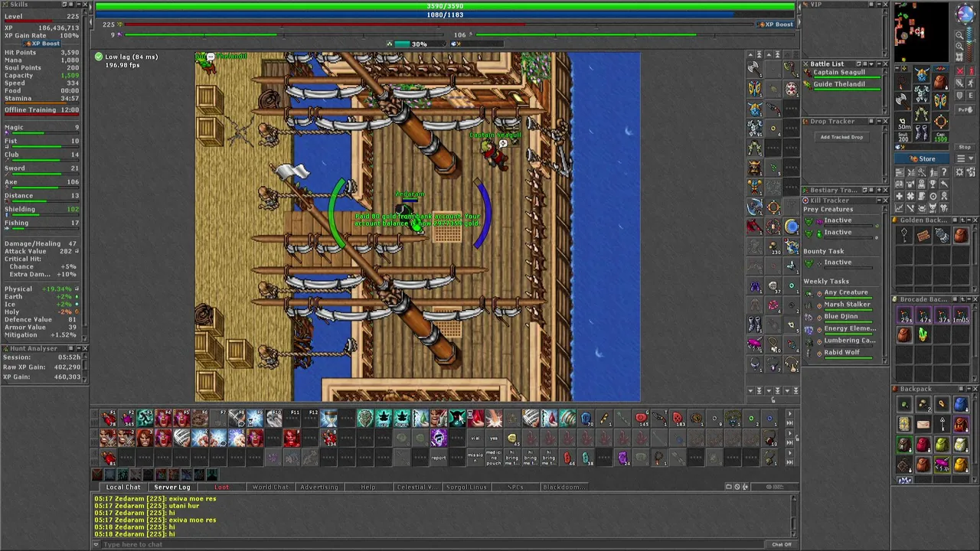Minimize the Battle List panel
Viewport: 980px width, 551px height.
click(879, 64)
